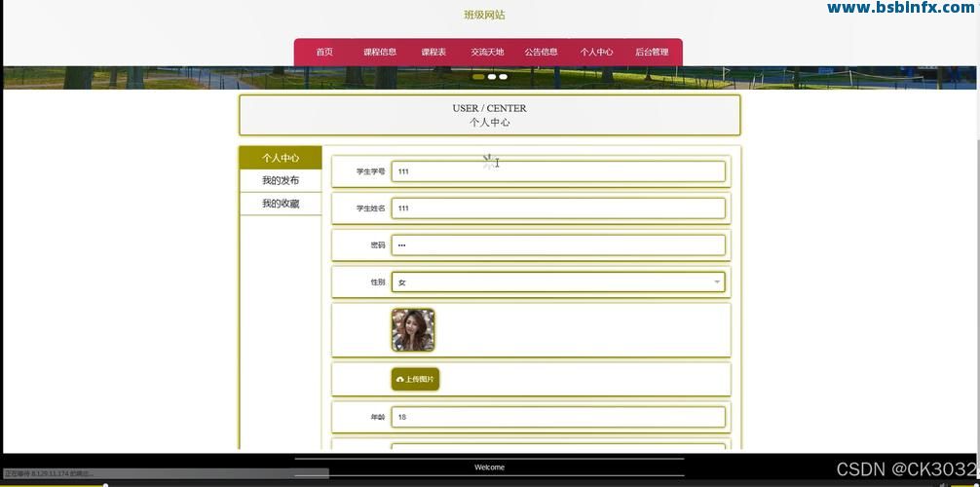Click into the 密码 password field
The width and height of the screenshot is (980, 487).
[x=558, y=245]
